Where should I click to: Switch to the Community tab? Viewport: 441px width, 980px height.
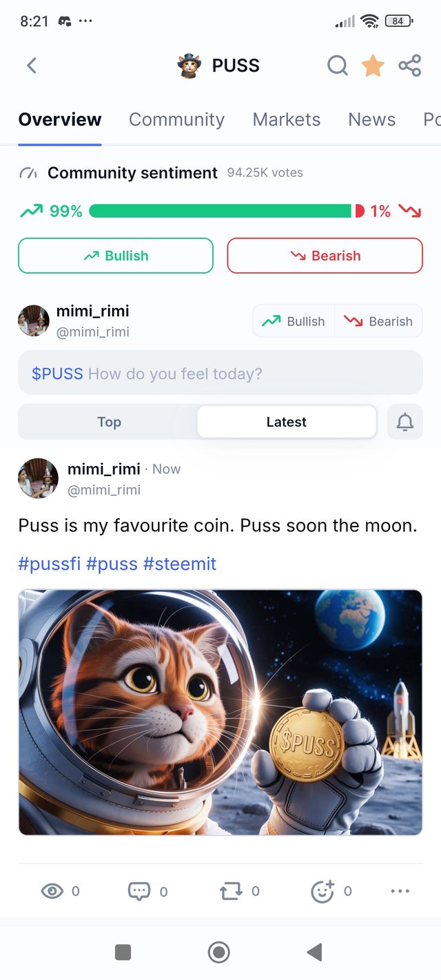(176, 119)
